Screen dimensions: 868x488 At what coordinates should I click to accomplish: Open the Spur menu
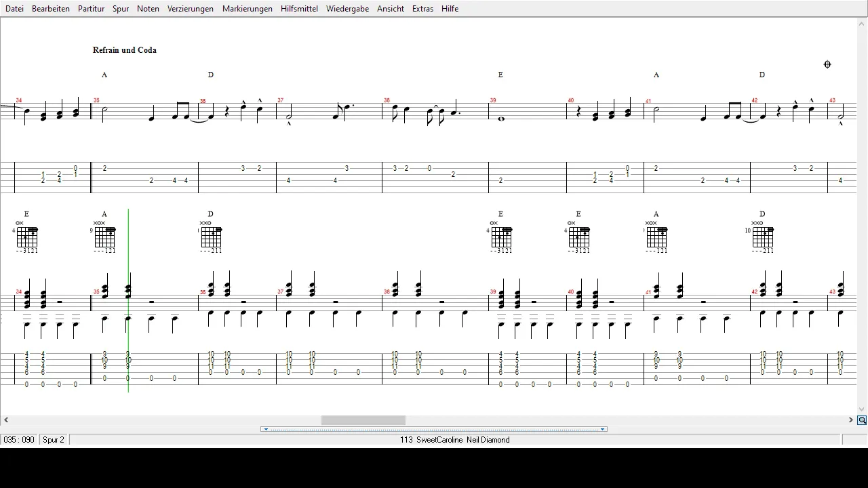coord(121,9)
